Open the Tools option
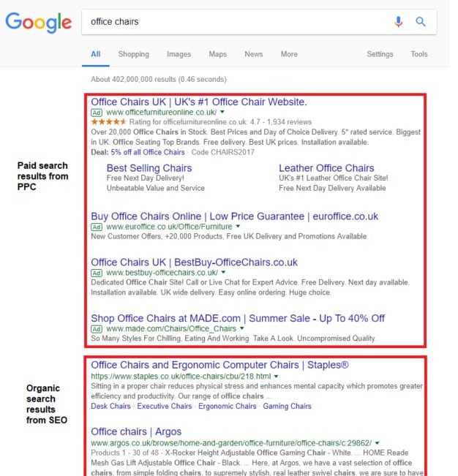The height and width of the screenshot is (476, 458). 419,54
